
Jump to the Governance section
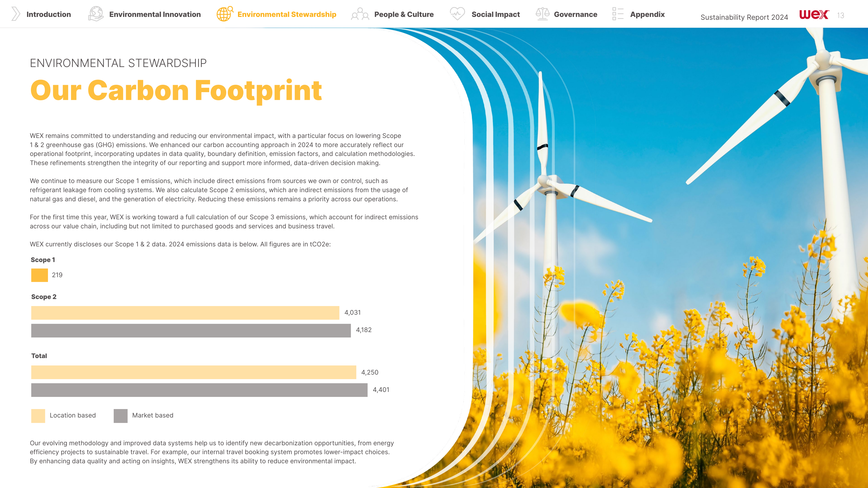575,15
